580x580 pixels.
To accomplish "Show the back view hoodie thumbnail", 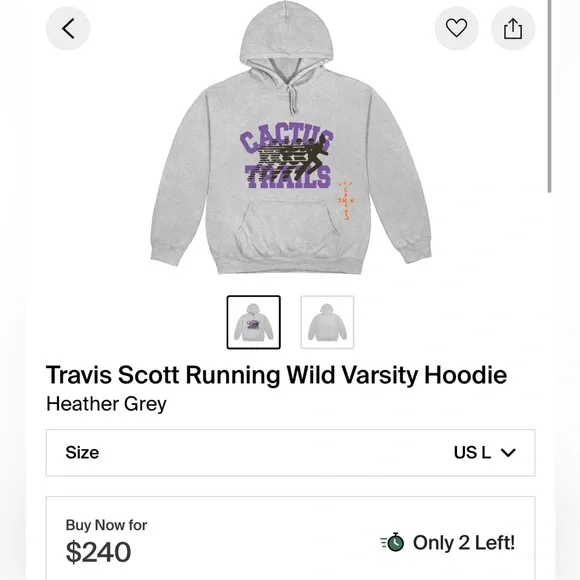I will tap(327, 322).
